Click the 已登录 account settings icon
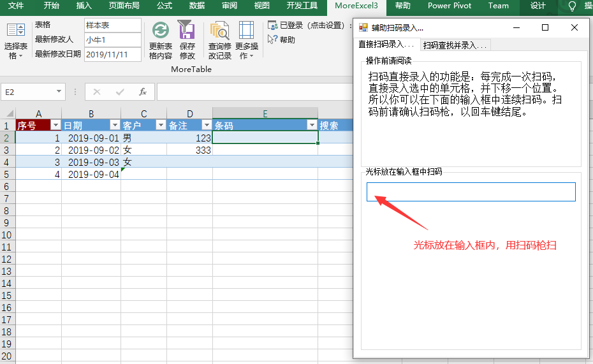593x364 pixels. click(x=273, y=25)
